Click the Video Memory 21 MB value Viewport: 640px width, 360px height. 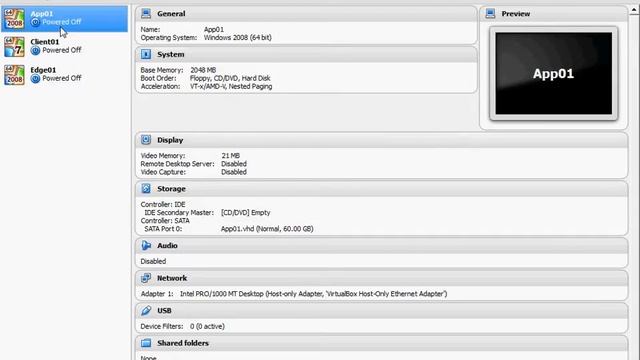(x=231, y=156)
